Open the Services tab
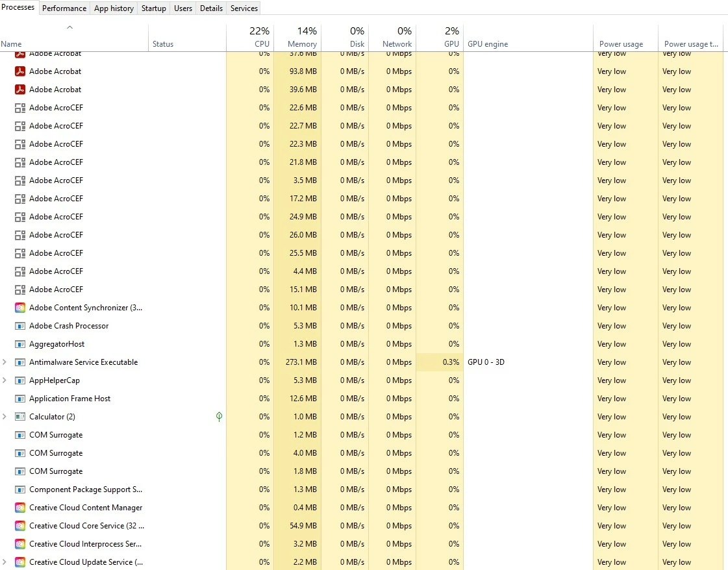The height and width of the screenshot is (570, 728). (244, 8)
